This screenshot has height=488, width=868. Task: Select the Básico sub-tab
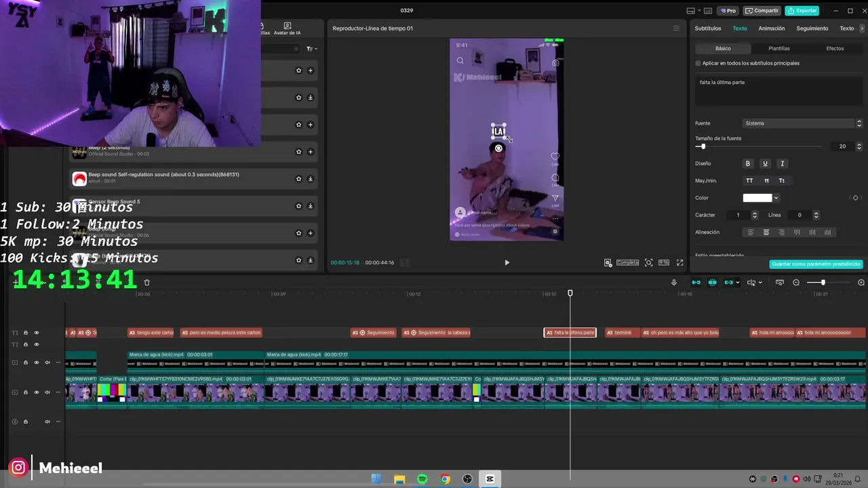pyautogui.click(x=723, y=48)
